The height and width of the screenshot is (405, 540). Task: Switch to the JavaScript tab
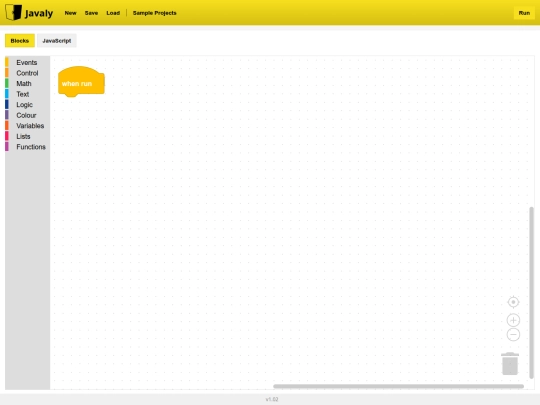(x=56, y=41)
